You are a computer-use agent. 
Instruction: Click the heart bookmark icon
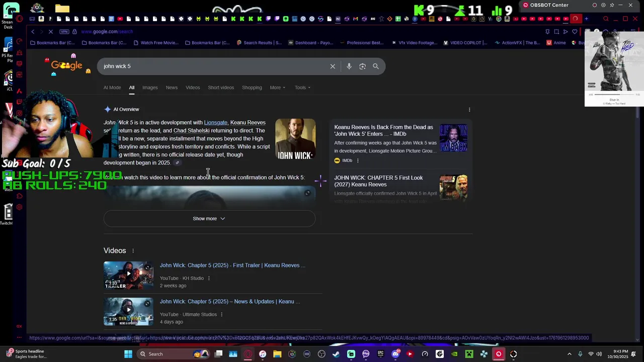click(x=575, y=32)
